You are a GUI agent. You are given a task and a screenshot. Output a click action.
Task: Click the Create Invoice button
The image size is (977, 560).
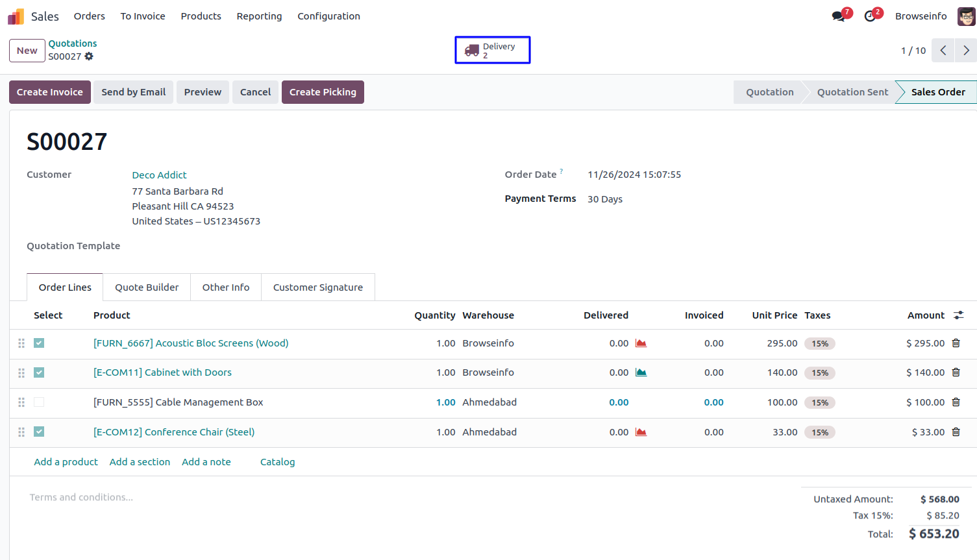50,92
